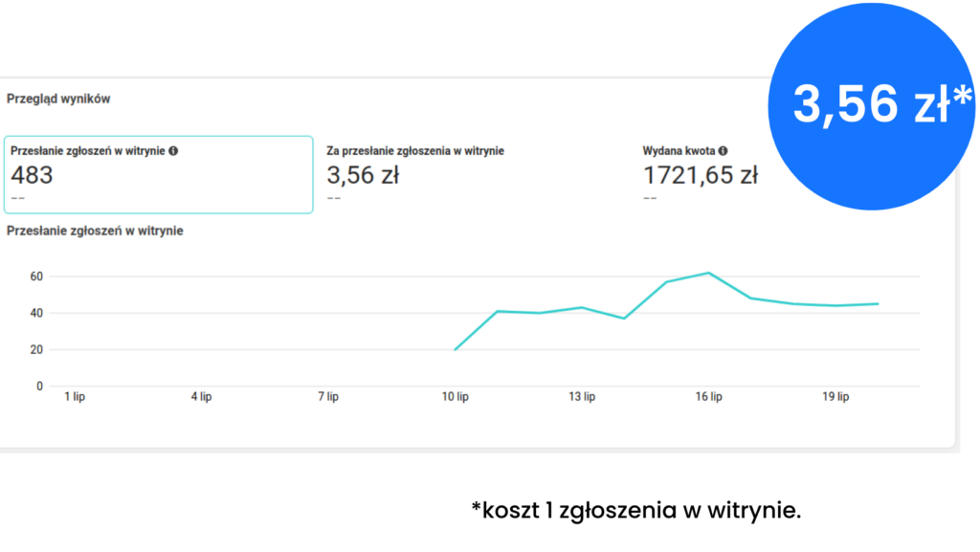Viewport: 980px width, 552px height.
Task: Click the Za przesłanie zgłoszenia w witrynie label
Action: pos(415,151)
